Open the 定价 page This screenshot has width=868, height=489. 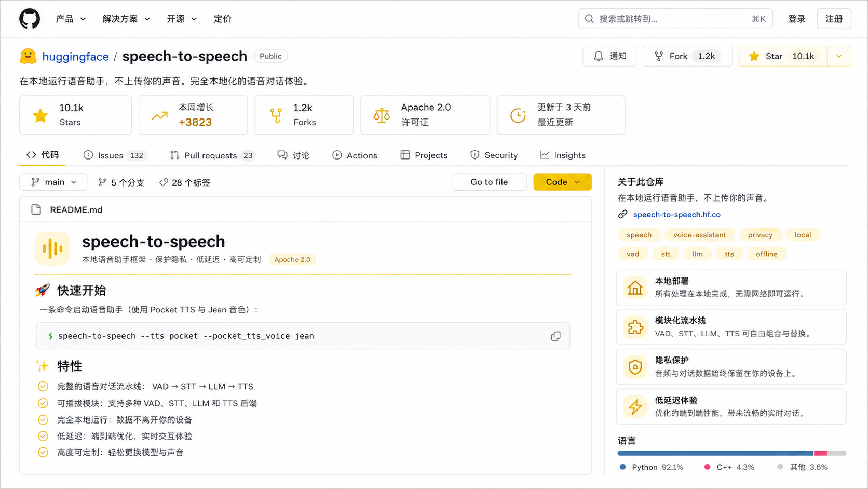(223, 19)
